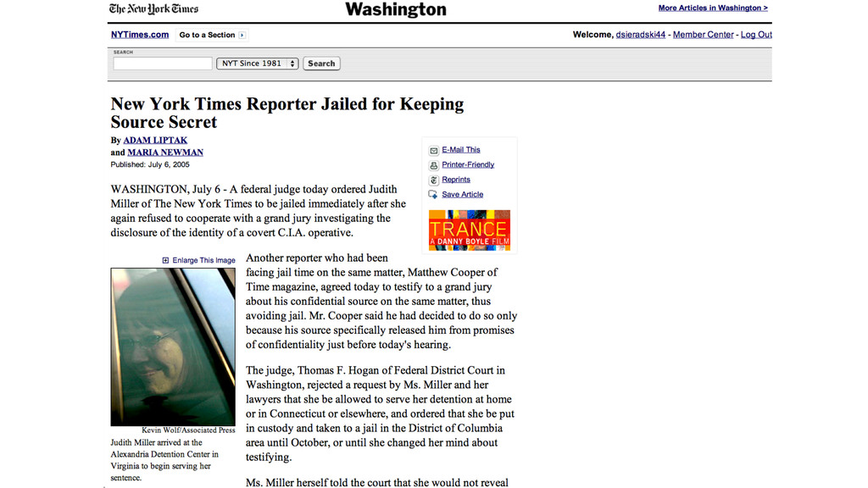
Task: Open More Articles in Washington link
Action: (x=713, y=8)
